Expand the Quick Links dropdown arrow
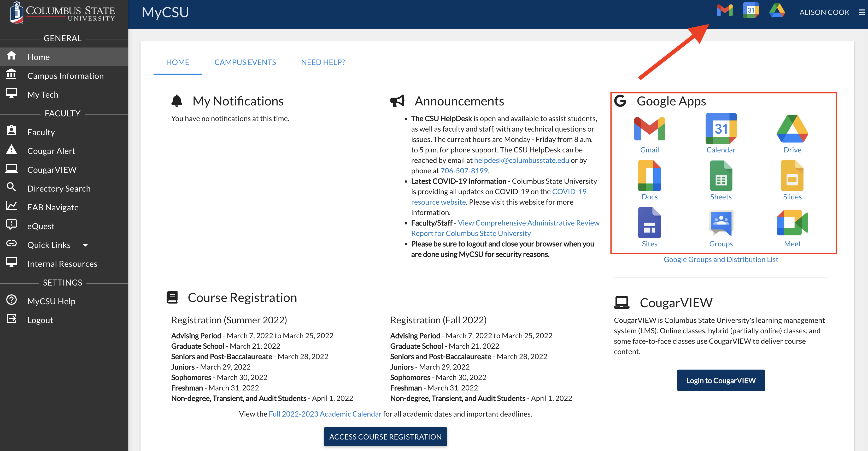This screenshot has height=451, width=868. 85,245
